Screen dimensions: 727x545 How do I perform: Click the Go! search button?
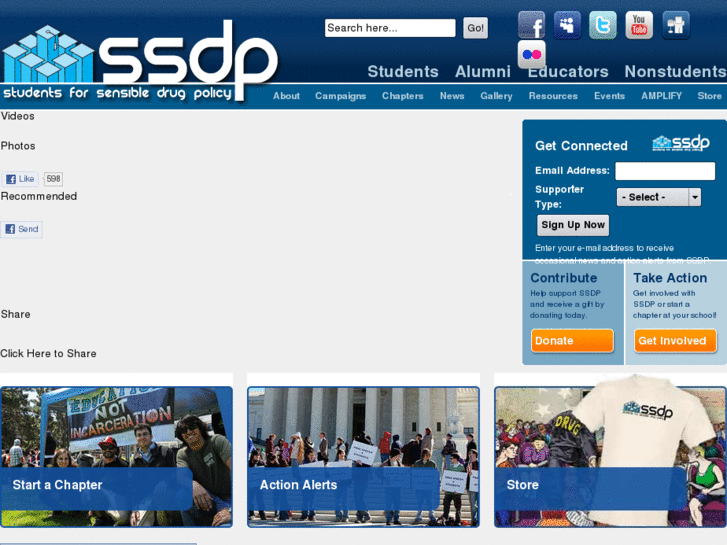[475, 28]
